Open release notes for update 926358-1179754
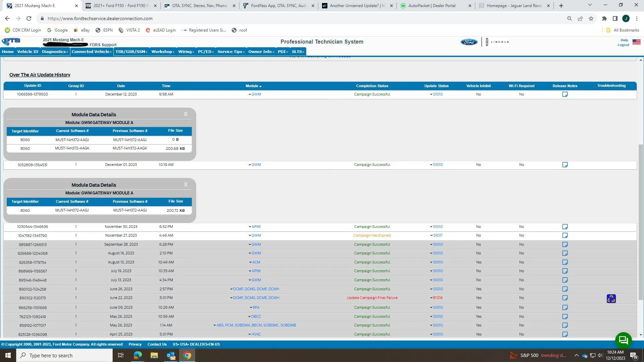 (x=565, y=262)
